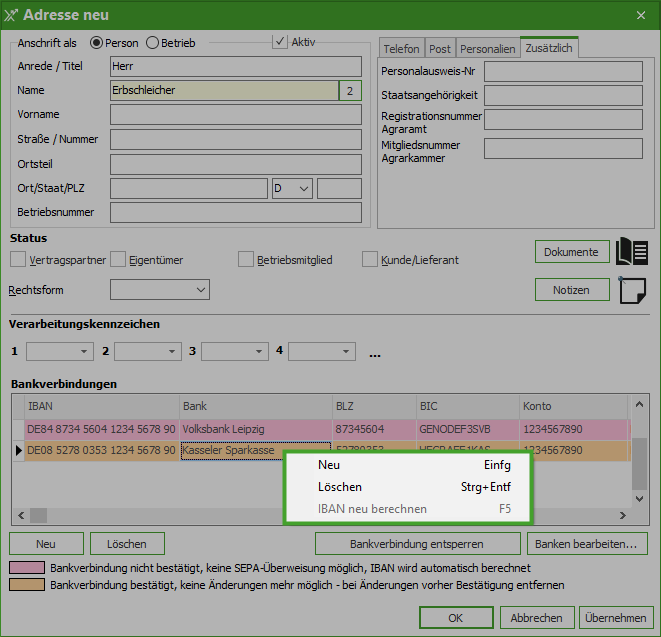This screenshot has width=661, height=637.
Task: Click the sticky note icon beside Notizen
Action: (633, 290)
